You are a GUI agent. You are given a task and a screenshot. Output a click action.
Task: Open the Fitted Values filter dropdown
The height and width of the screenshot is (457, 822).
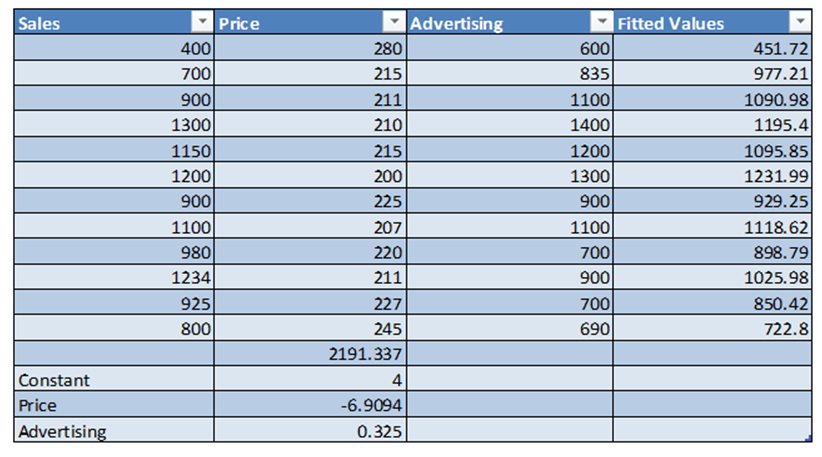[798, 23]
